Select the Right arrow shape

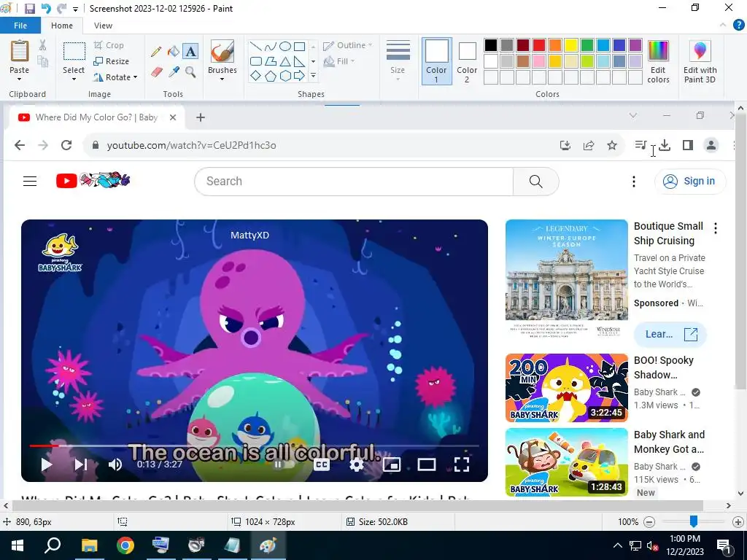300,76
